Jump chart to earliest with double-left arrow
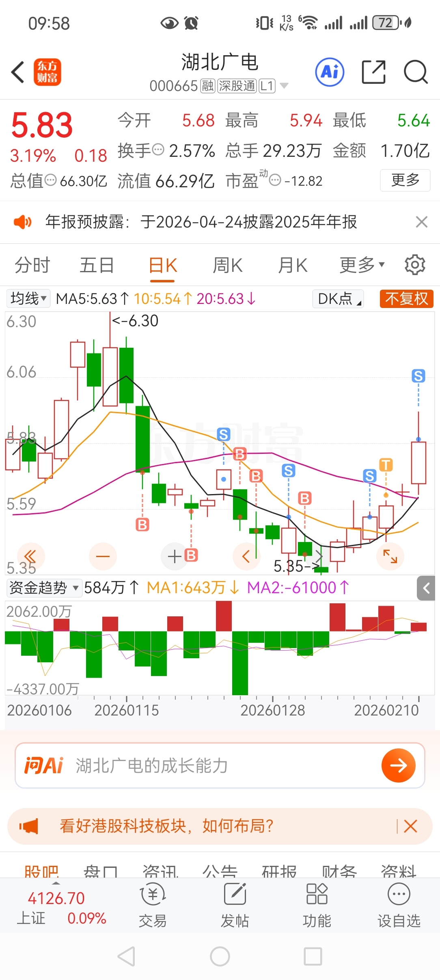This screenshot has height=980, width=440. point(30,556)
